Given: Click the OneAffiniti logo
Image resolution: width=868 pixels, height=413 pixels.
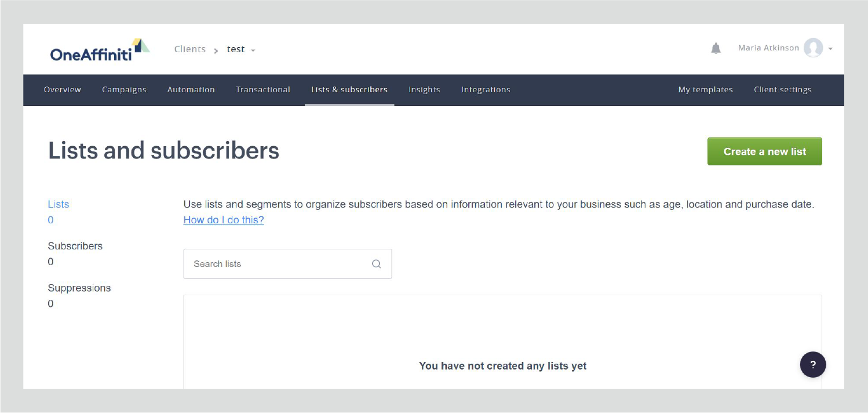Looking at the screenshot, I should click(100, 50).
